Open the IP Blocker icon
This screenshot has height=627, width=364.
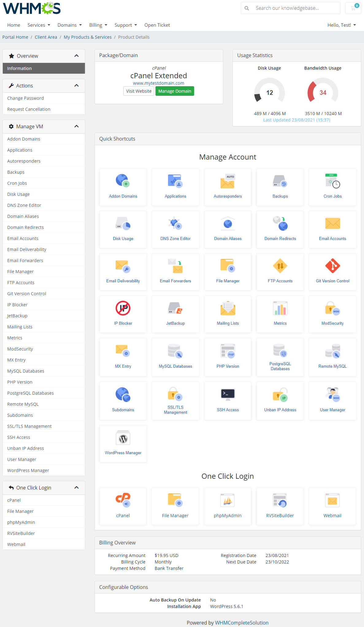123,308
